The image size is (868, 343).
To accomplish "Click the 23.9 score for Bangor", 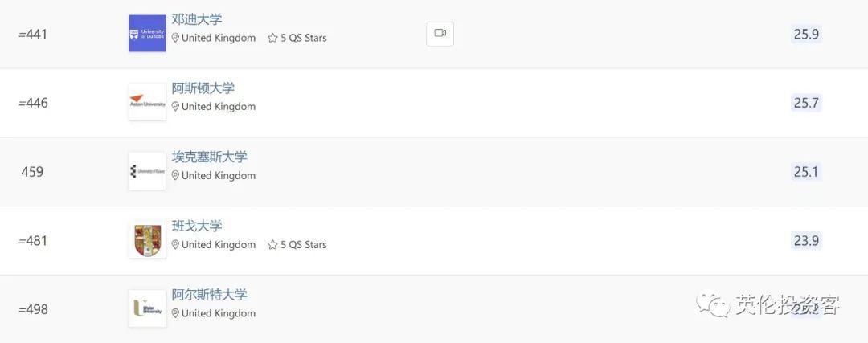I will coord(806,240).
